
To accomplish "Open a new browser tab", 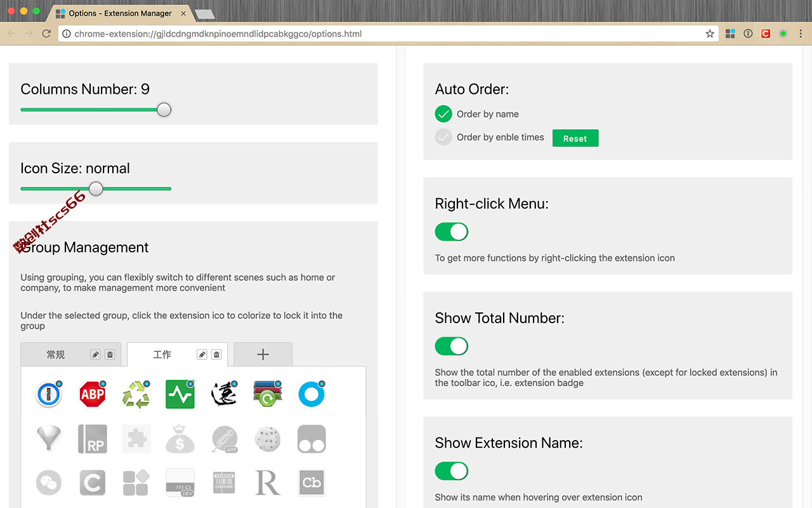I will 205,14.
